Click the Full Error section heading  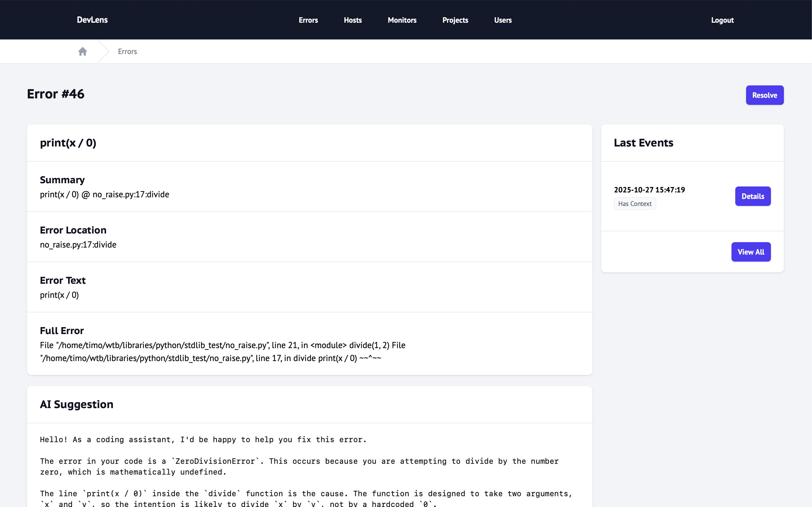click(62, 330)
